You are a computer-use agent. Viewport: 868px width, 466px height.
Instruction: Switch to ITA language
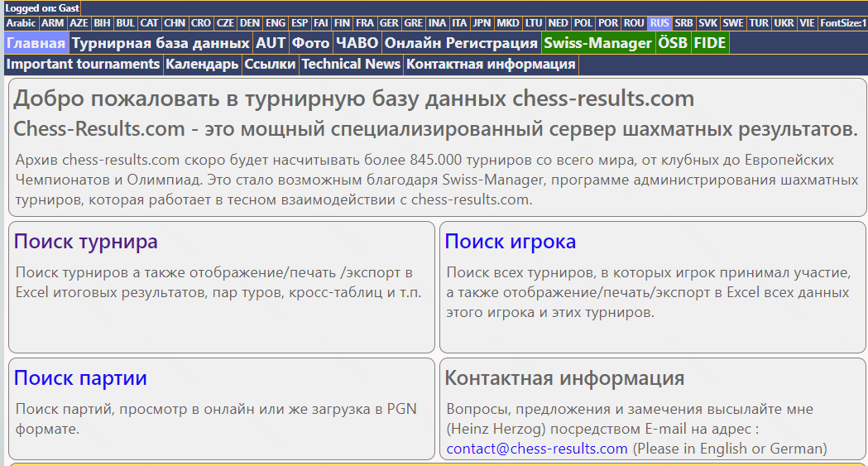(459, 23)
